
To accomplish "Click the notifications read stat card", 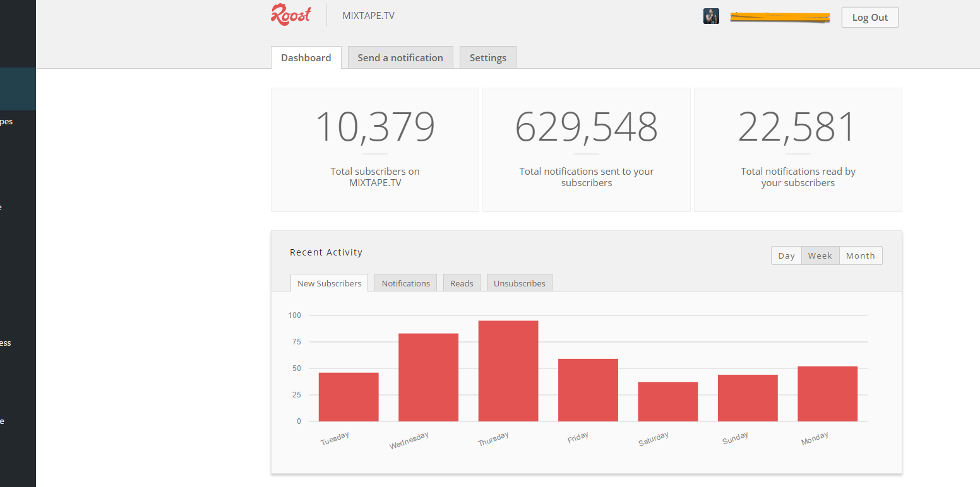I will pyautogui.click(x=798, y=150).
